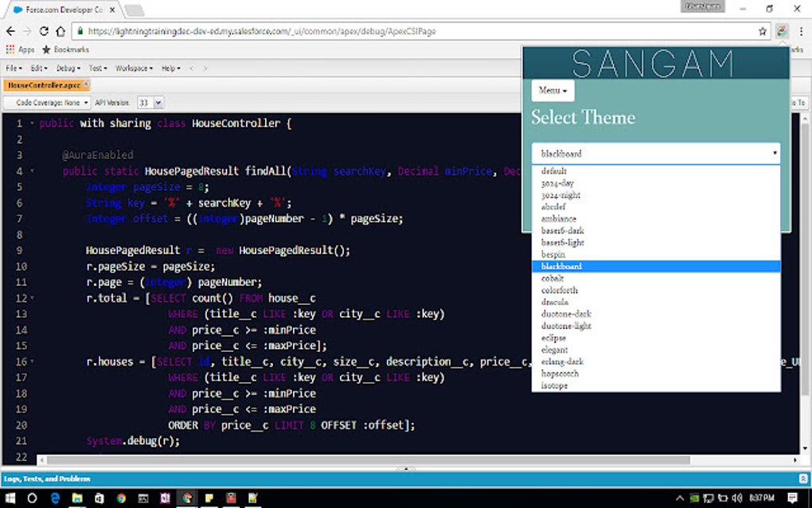This screenshot has height=508, width=812.
Task: Choose the erlang-dark theme option
Action: point(656,361)
